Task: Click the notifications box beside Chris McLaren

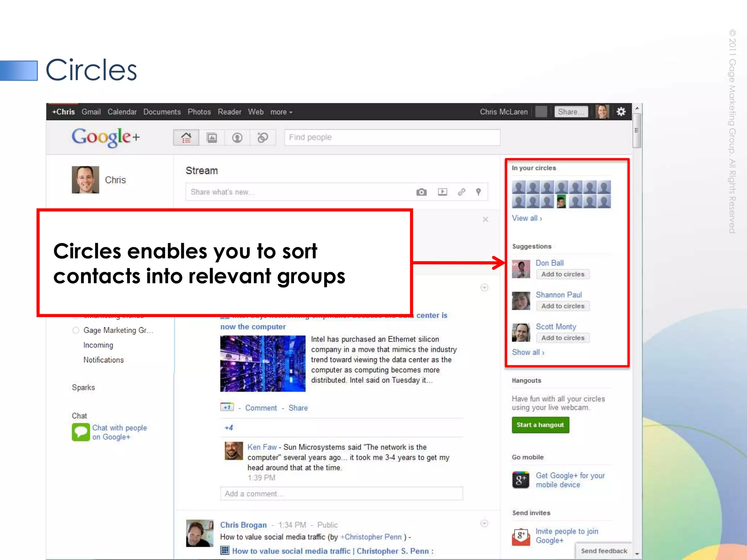Action: (x=541, y=112)
